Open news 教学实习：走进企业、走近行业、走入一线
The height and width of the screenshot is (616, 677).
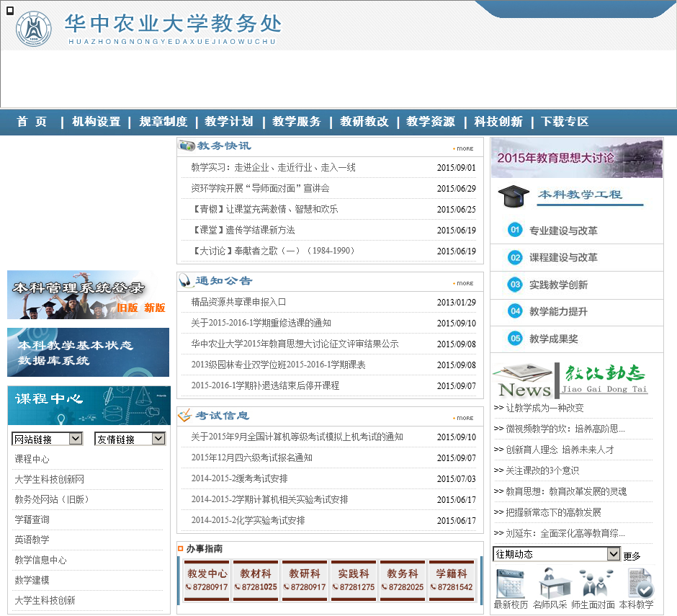point(273,168)
